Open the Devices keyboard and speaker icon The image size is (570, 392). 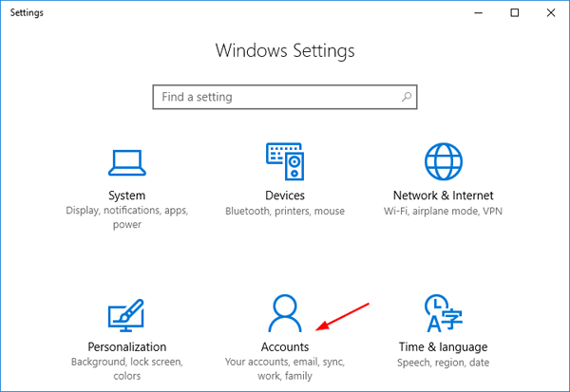click(285, 161)
